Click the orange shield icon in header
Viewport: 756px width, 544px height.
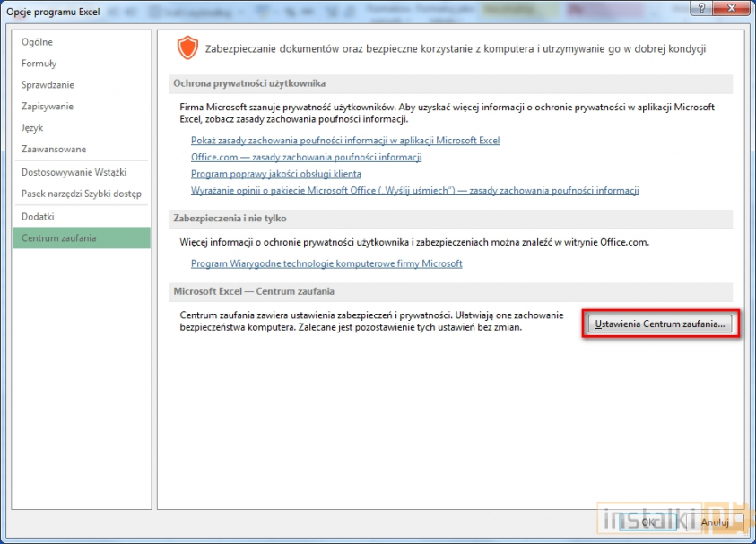(187, 48)
